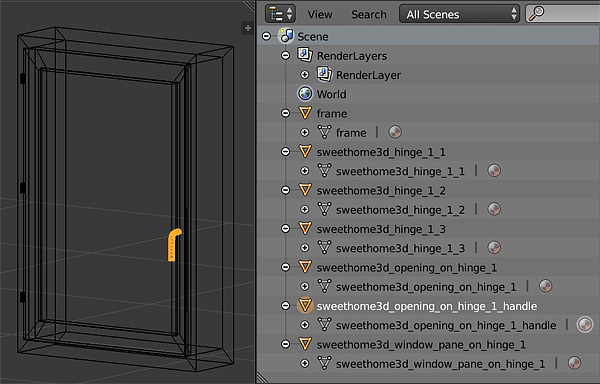Collapse the RenderLayers node
Viewport: 600px width, 384px height.
click(x=285, y=55)
